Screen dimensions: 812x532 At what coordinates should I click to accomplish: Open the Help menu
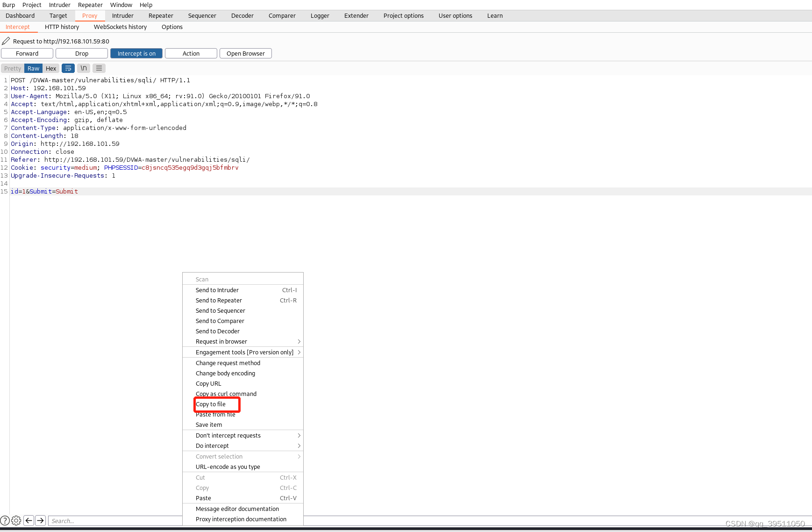coord(146,5)
